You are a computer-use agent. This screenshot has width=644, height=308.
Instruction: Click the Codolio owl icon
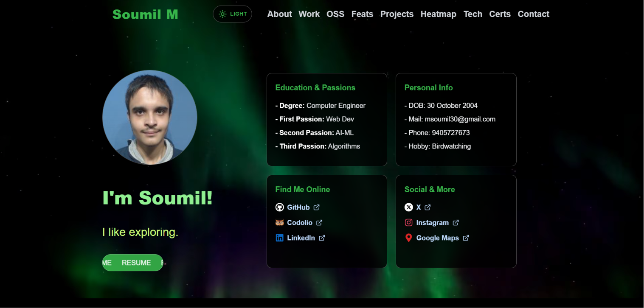point(279,222)
